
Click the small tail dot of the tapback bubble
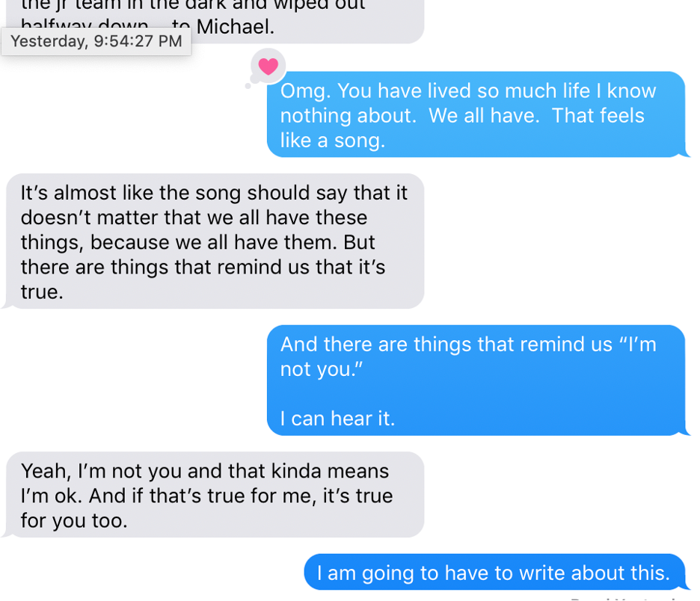tap(248, 85)
